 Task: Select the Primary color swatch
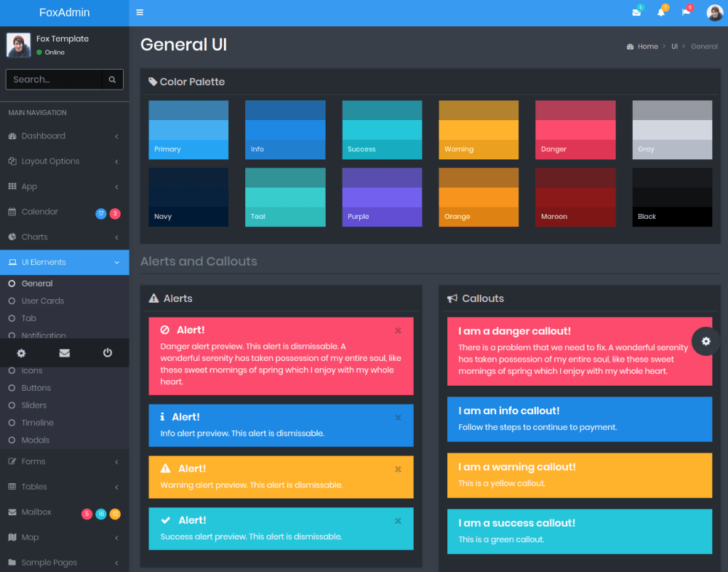[x=188, y=129]
